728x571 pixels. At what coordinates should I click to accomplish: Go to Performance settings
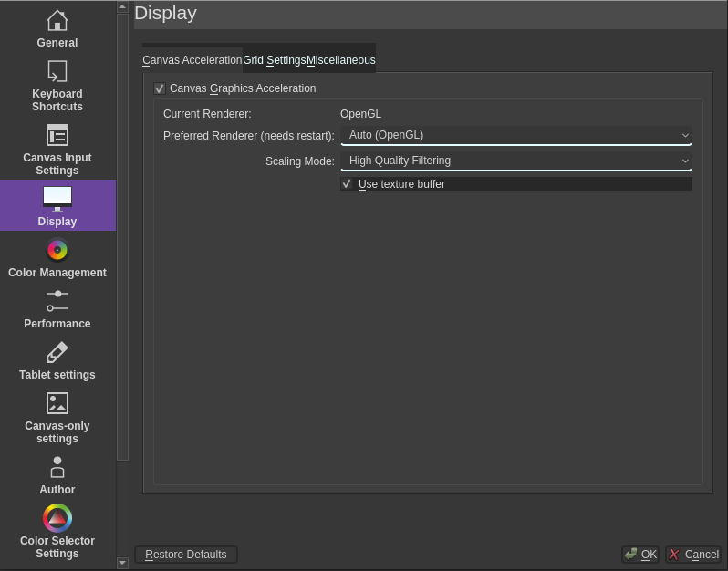57,309
